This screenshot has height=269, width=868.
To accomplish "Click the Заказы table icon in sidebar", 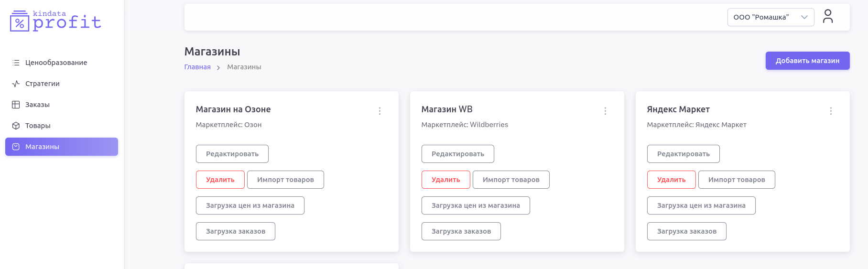I will (x=16, y=105).
